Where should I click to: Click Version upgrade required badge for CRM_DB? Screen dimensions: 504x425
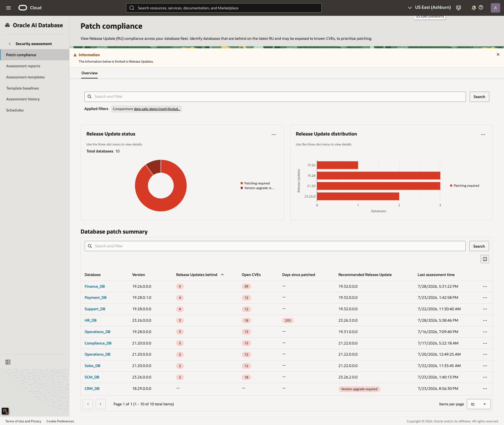pyautogui.click(x=359, y=389)
